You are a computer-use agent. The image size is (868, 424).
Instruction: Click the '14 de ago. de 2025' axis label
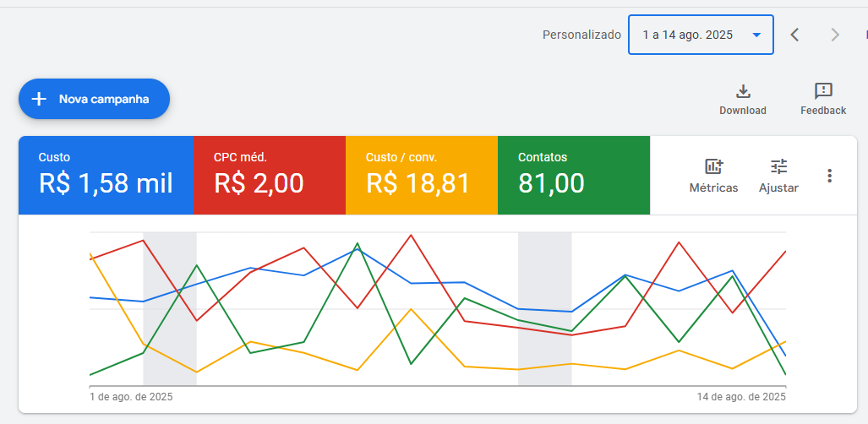(741, 396)
